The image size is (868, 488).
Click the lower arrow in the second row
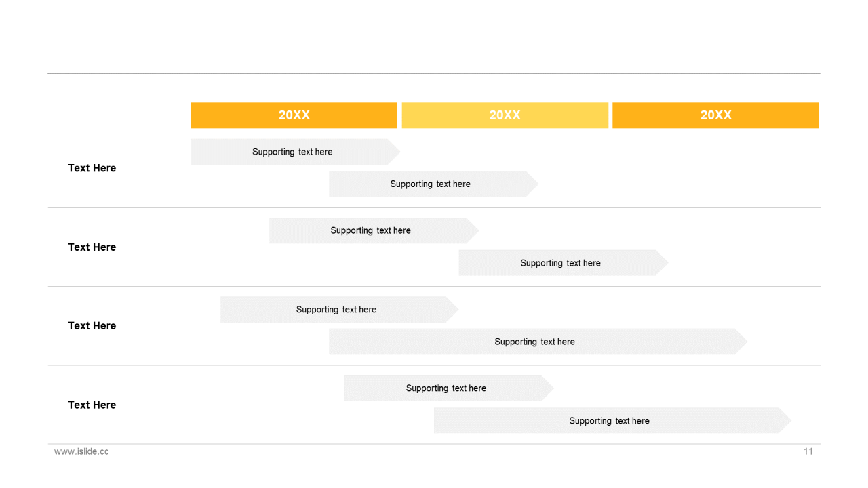tap(560, 263)
